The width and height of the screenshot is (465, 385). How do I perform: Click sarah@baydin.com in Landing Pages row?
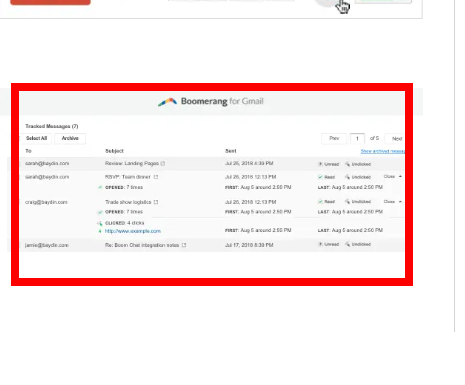tap(47, 163)
